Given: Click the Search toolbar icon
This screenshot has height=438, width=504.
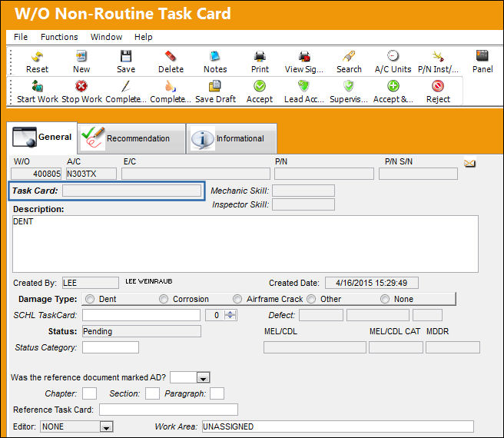Looking at the screenshot, I should (x=349, y=56).
